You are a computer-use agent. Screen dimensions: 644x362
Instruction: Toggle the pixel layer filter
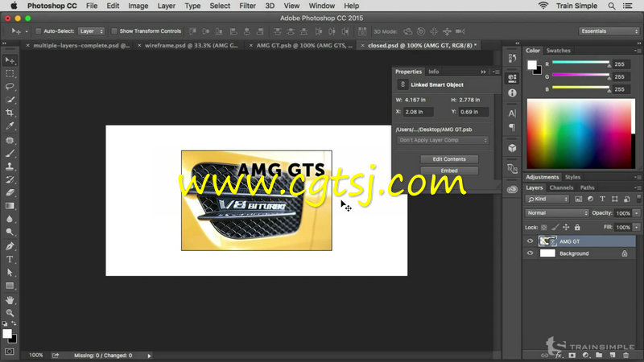click(x=578, y=199)
